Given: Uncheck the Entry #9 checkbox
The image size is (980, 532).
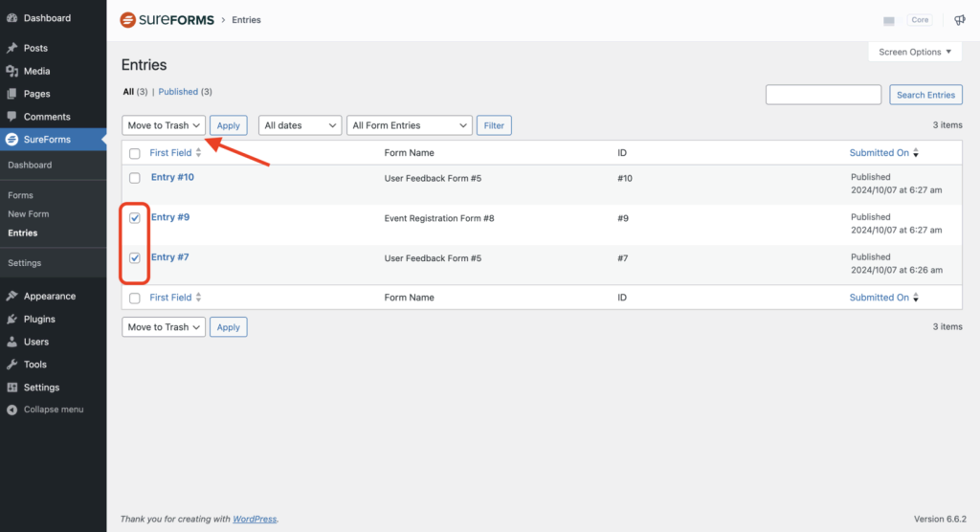Looking at the screenshot, I should [x=135, y=218].
